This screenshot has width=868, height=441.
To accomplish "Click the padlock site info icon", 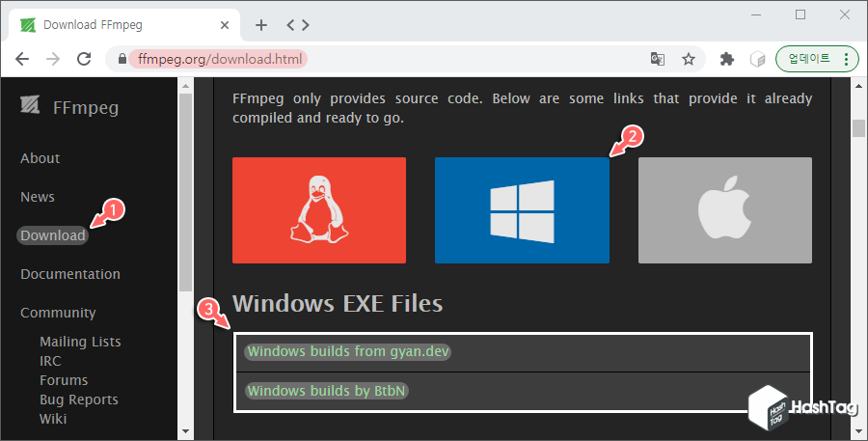I will click(x=122, y=59).
